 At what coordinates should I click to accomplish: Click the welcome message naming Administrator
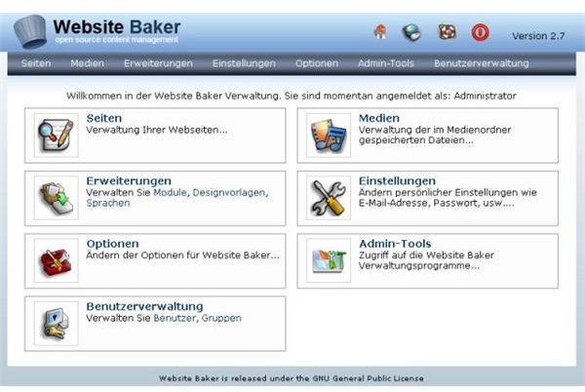pyautogui.click(x=292, y=96)
